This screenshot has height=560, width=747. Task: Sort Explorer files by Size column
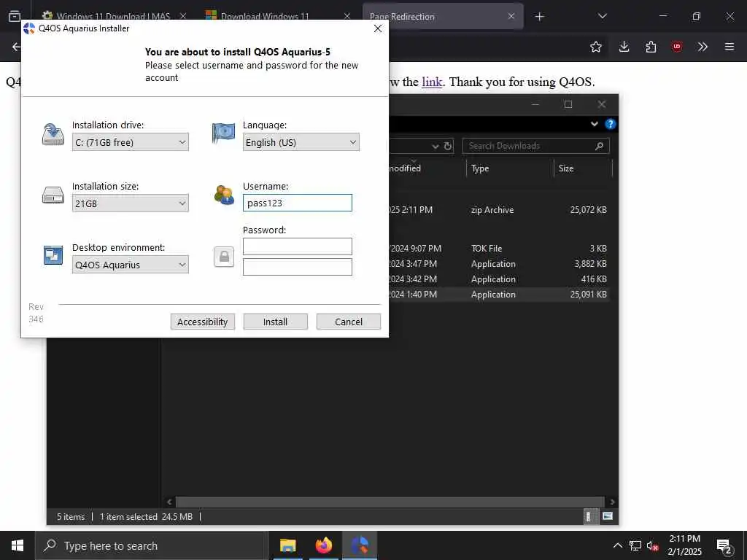tap(583, 168)
